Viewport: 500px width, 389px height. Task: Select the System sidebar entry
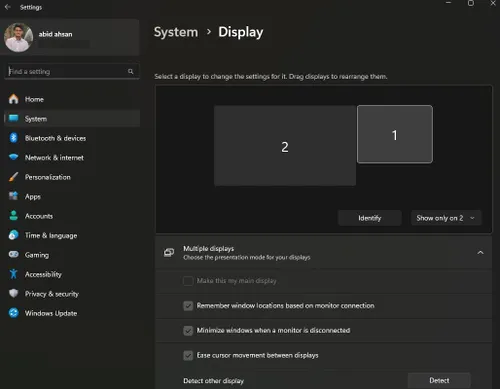point(72,118)
